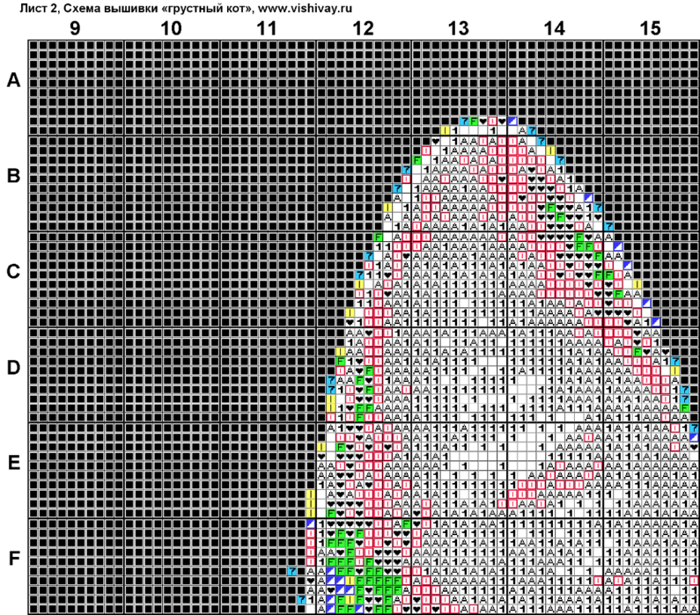
Task: Select the row label C
Action: [x=14, y=272]
